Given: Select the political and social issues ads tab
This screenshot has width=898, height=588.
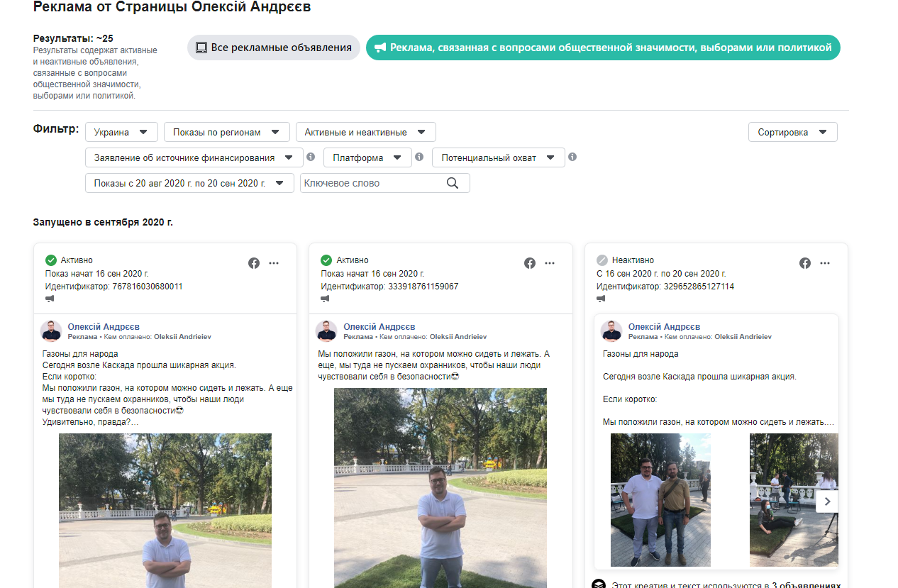Looking at the screenshot, I should [x=603, y=48].
